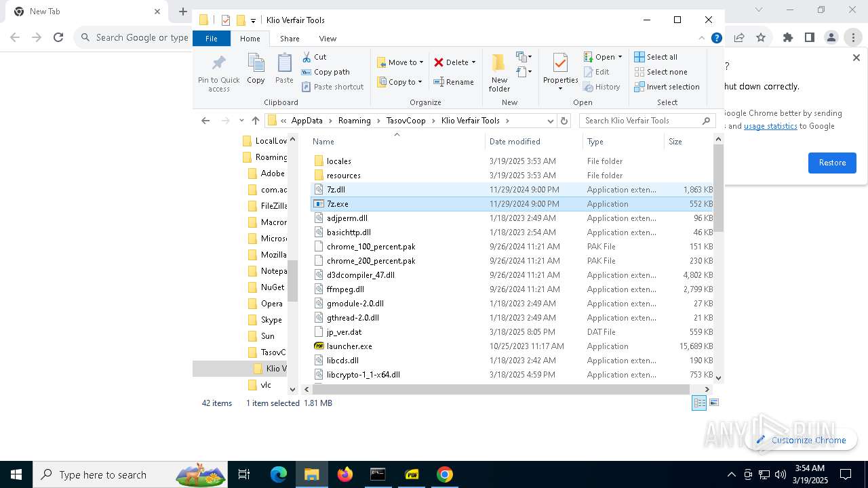Click Windows search box on taskbar

click(130, 474)
